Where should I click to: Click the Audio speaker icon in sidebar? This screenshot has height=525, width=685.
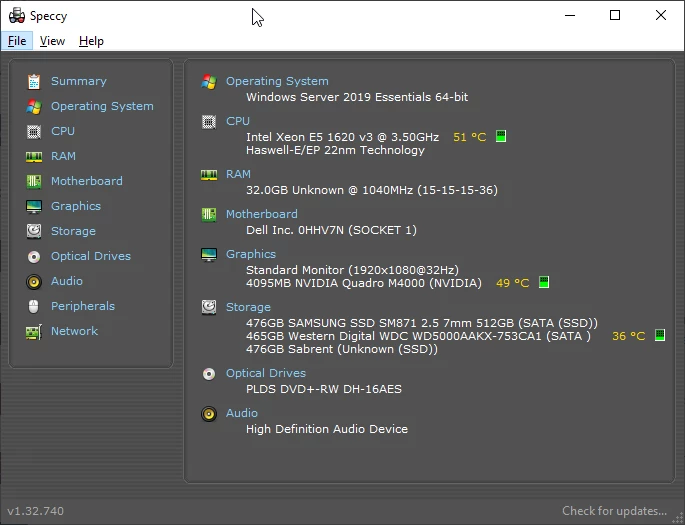tap(34, 282)
